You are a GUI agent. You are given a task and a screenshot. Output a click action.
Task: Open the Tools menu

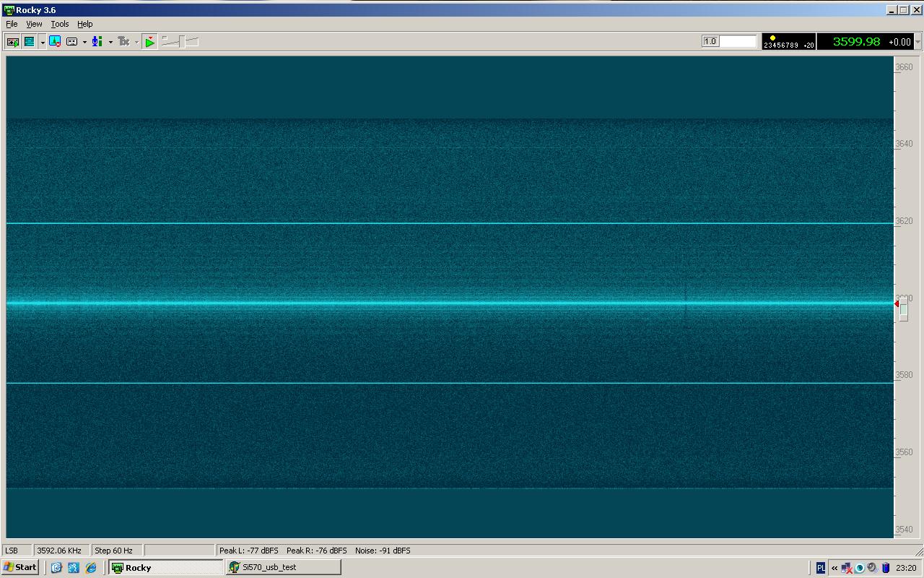(59, 24)
